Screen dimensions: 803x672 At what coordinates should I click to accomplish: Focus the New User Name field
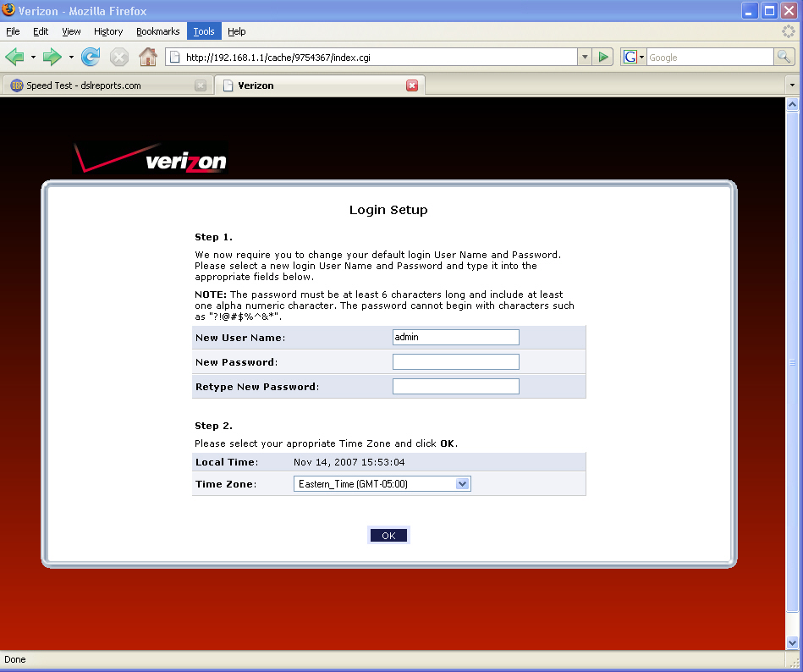pyautogui.click(x=456, y=337)
